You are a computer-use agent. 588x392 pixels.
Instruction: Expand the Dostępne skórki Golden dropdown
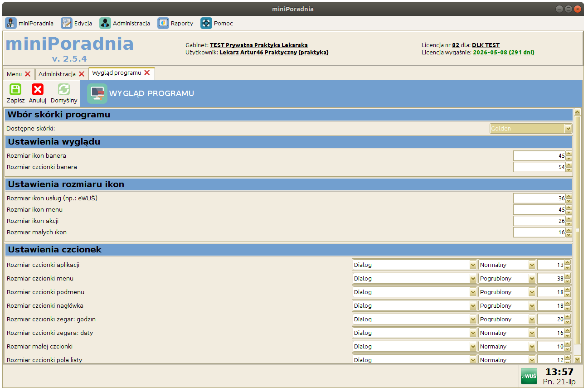tap(568, 129)
